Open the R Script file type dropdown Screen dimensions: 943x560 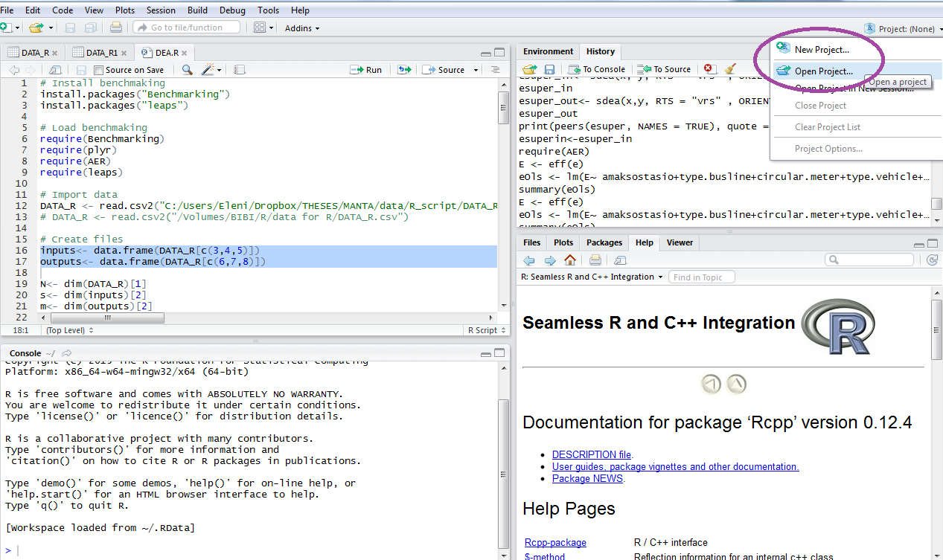(x=487, y=330)
